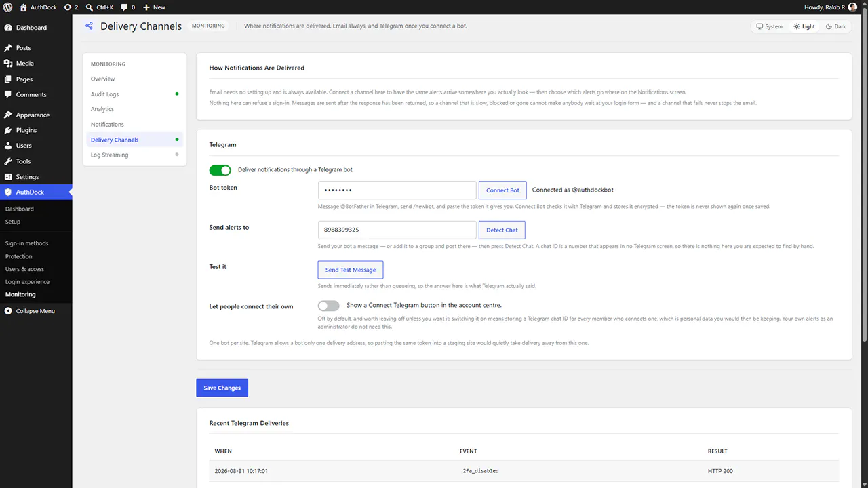This screenshot has width=868, height=488.
Task: Open Setup under AuthDock
Action: pyautogui.click(x=13, y=222)
